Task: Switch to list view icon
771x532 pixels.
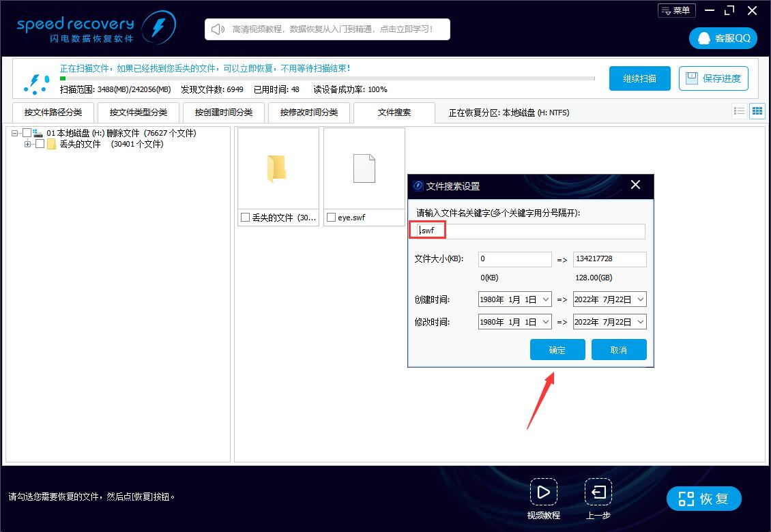Action: (739, 110)
